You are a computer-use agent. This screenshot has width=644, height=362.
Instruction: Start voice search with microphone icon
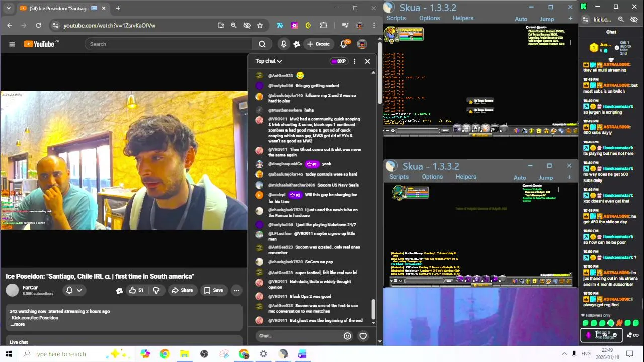click(x=284, y=44)
